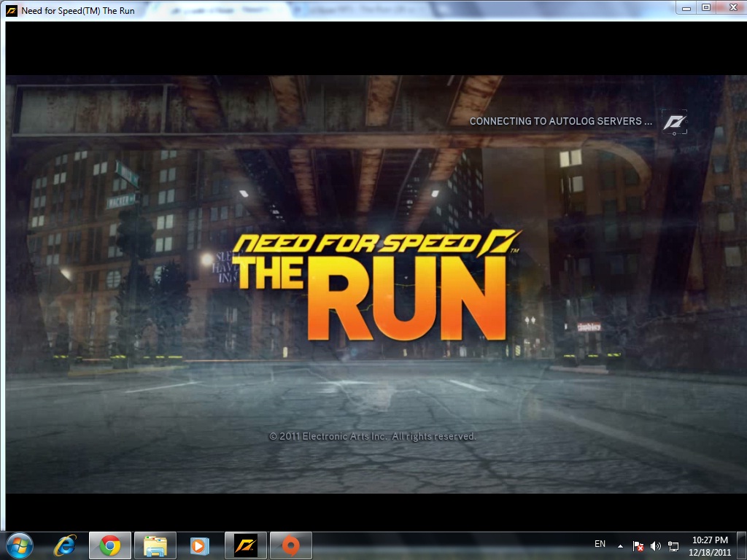Click the 'CONNECTING TO AUTOLOG SERVERS ...' text
Viewport: 747px width, 560px height.
pos(561,122)
